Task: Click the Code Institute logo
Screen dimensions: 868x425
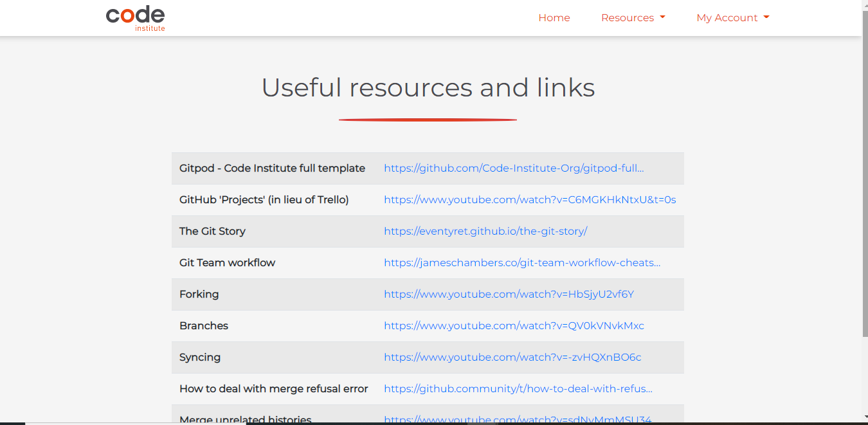Action: click(136, 18)
